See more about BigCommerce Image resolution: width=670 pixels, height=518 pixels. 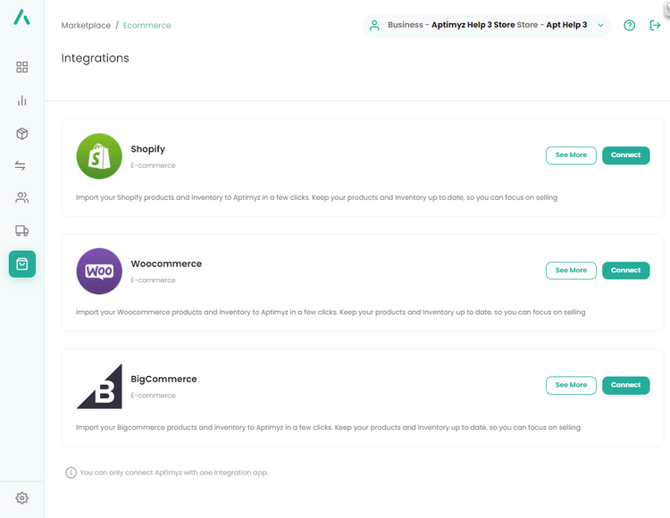coord(571,385)
